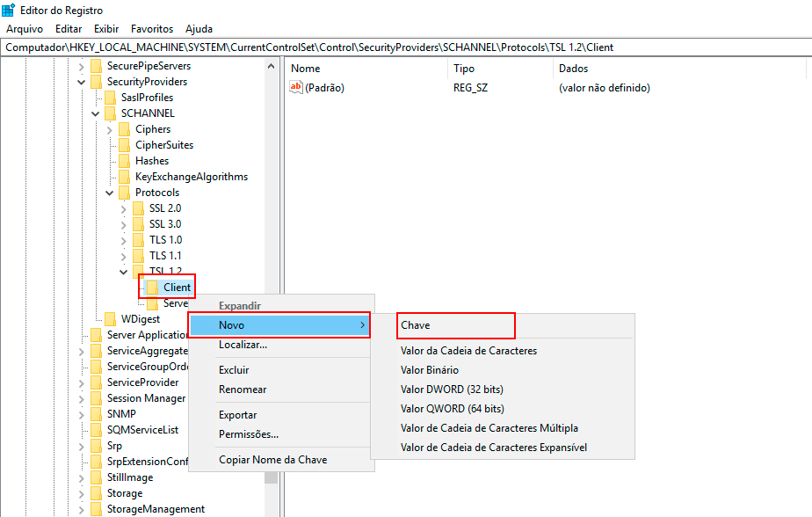Choose Copiar Nome da Chave
The image size is (812, 517).
(x=279, y=460)
